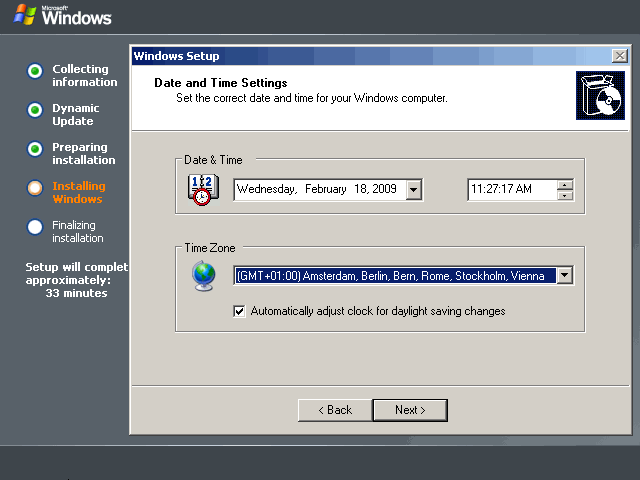Toggle automatic daylight saving clock adjustment checkbox
The height and width of the screenshot is (480, 640).
[240, 311]
